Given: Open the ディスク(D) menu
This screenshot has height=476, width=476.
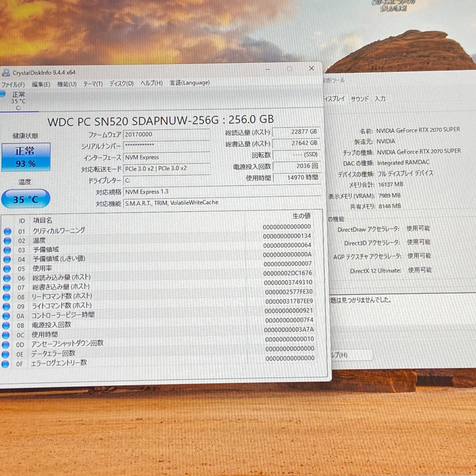Looking at the screenshot, I should [121, 83].
